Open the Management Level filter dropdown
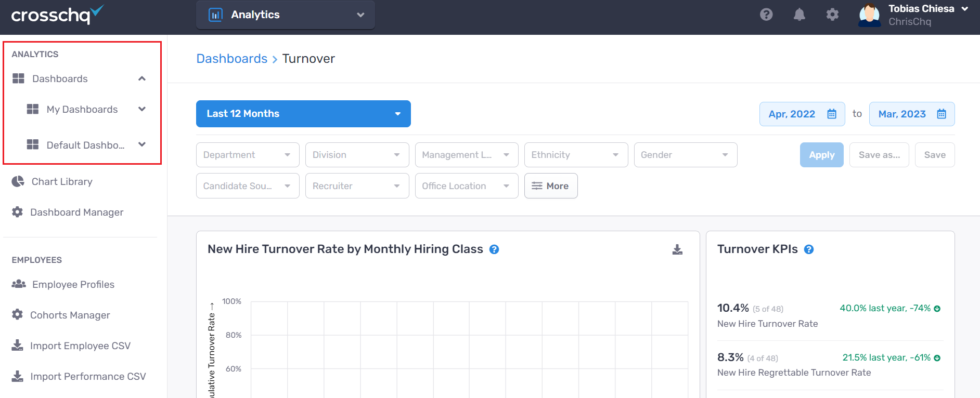This screenshot has width=980, height=398. 467,155
